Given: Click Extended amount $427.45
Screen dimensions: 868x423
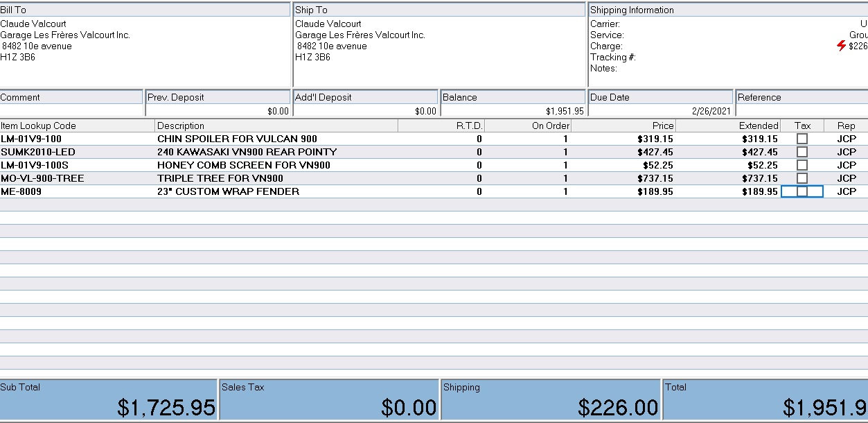Looking at the screenshot, I should (x=760, y=152).
